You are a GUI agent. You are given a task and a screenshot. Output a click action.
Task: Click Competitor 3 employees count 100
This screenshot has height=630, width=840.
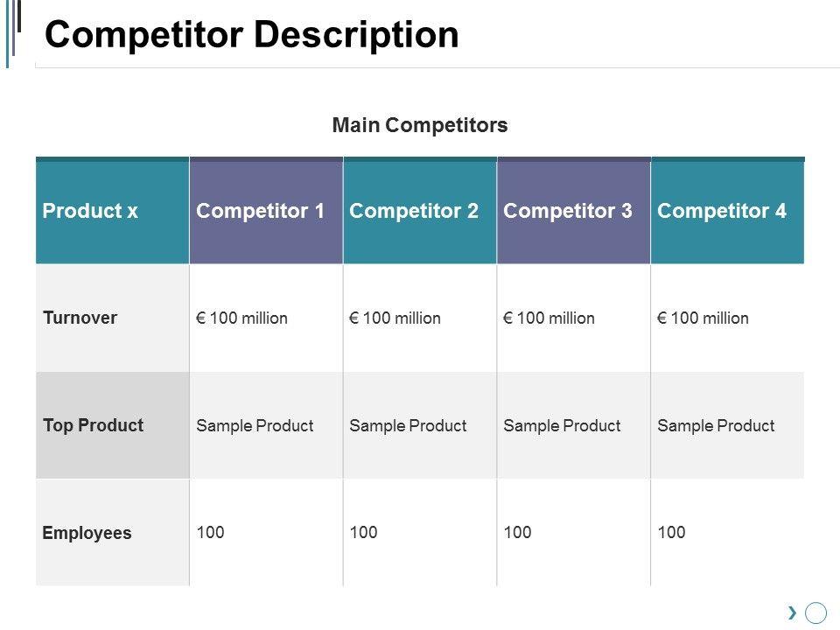click(x=518, y=532)
